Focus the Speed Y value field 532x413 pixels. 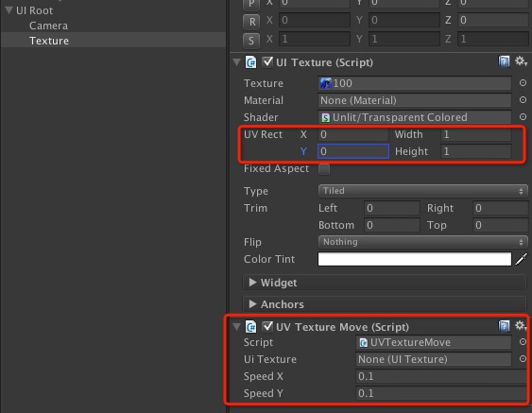tap(441, 393)
